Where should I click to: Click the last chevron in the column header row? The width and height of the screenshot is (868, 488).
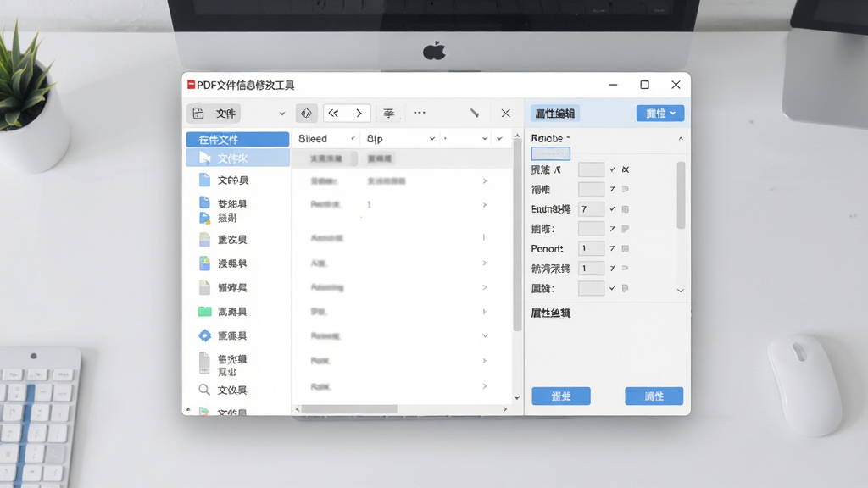coord(499,139)
